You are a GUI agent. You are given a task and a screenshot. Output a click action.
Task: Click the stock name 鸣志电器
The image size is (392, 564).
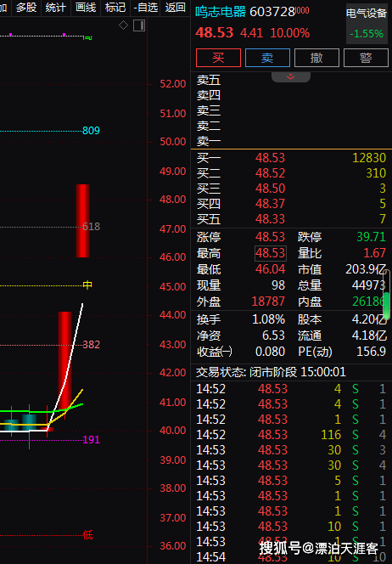pos(221,12)
